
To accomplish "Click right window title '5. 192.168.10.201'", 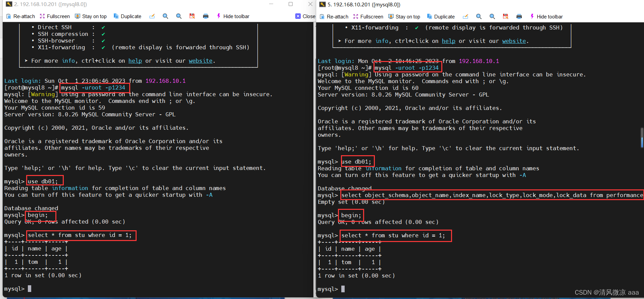I will 364,4.
